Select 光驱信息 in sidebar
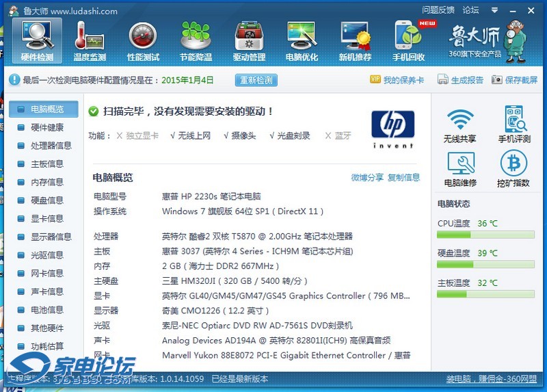547x392 pixels. (x=44, y=255)
